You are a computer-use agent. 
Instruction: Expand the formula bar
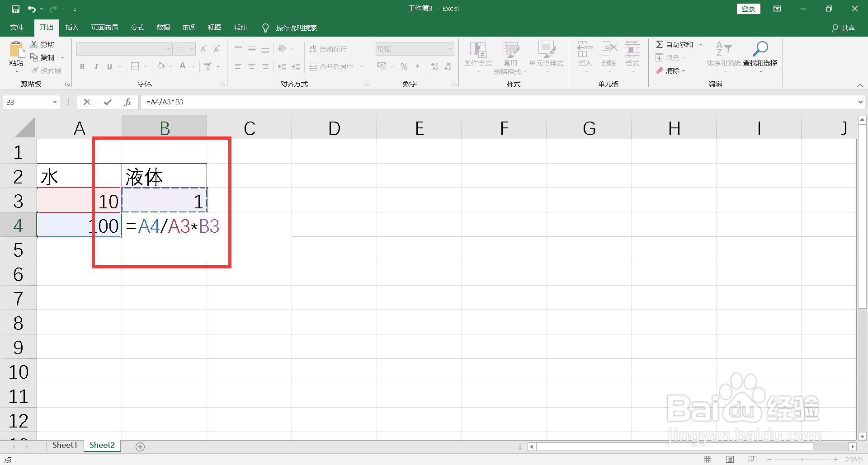[860, 102]
